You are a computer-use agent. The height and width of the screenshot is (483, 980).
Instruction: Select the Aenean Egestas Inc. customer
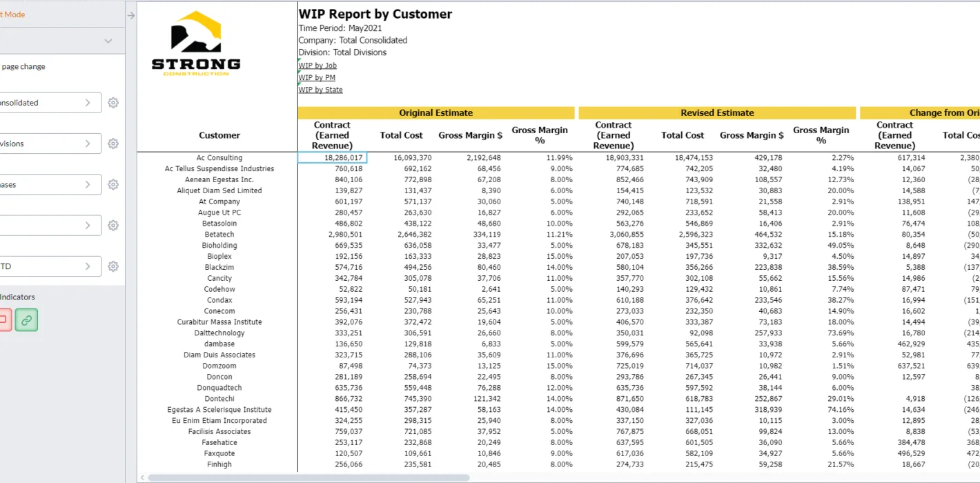[x=219, y=180]
